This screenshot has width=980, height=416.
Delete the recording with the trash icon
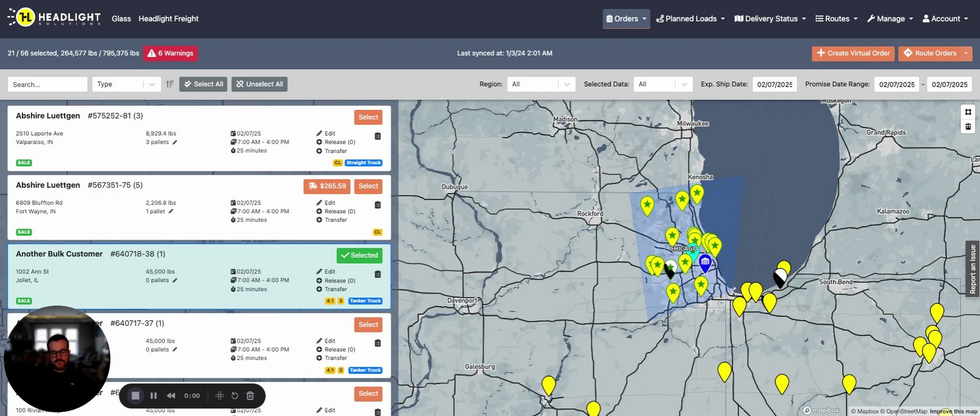250,396
